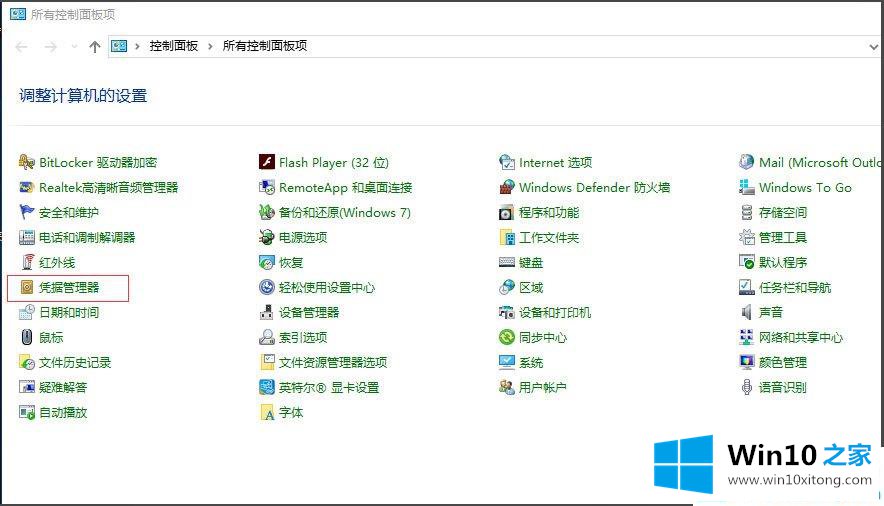
Task: Click the 日期和时间 clock icon
Action: 26,312
